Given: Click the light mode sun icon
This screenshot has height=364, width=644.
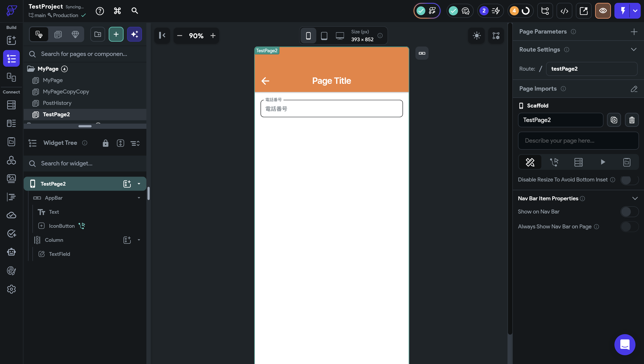Looking at the screenshot, I should click(477, 36).
